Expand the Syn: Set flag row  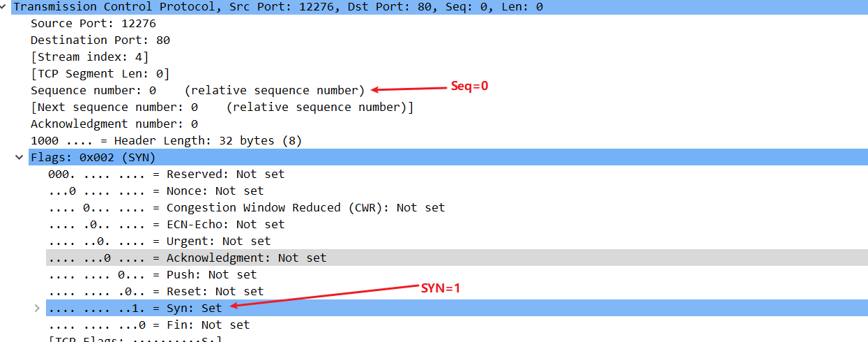point(37,308)
